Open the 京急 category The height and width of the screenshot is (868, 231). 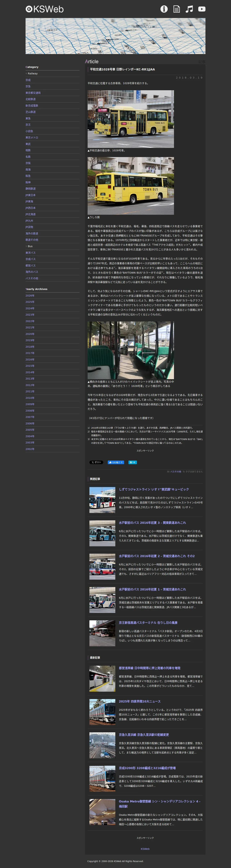[x=28, y=86]
